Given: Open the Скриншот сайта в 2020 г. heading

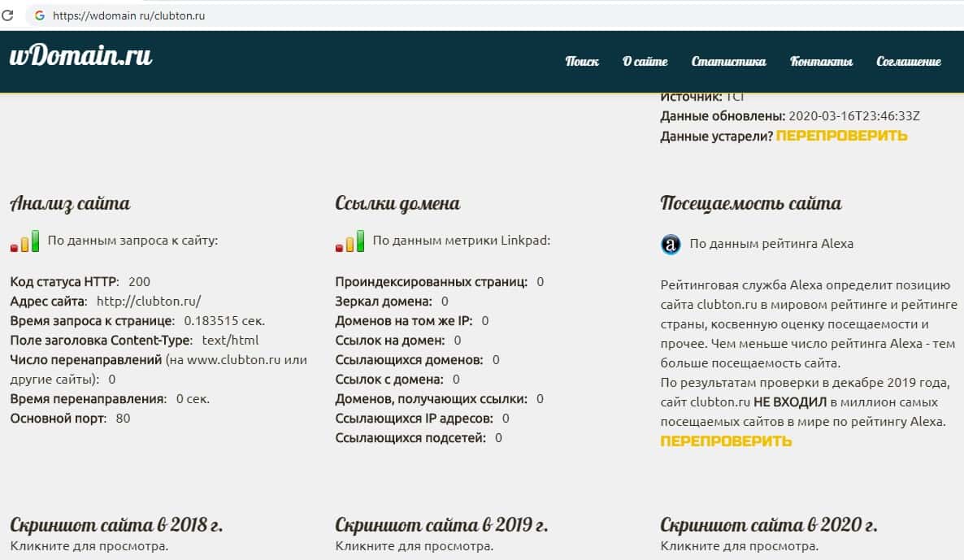Looking at the screenshot, I should pyautogui.click(x=768, y=524).
